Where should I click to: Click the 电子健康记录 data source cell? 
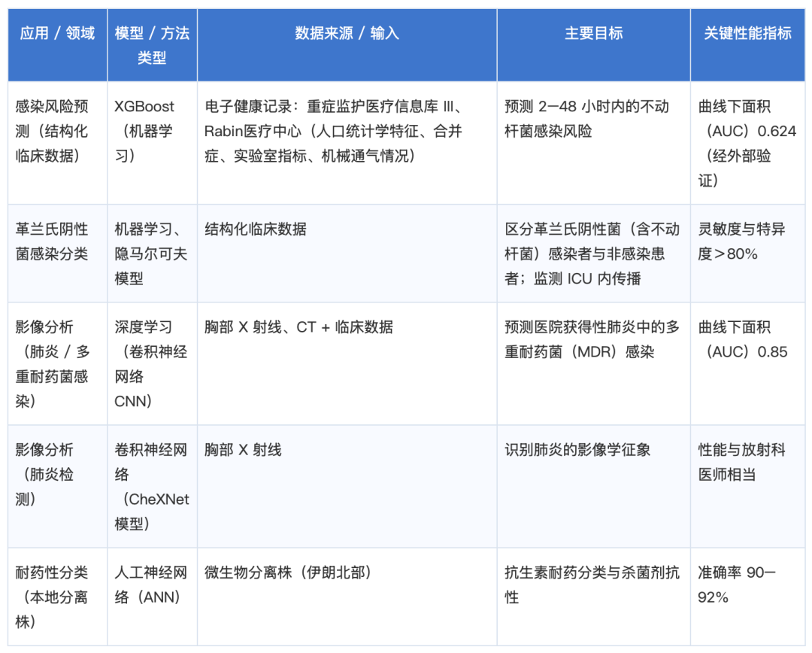347,143
